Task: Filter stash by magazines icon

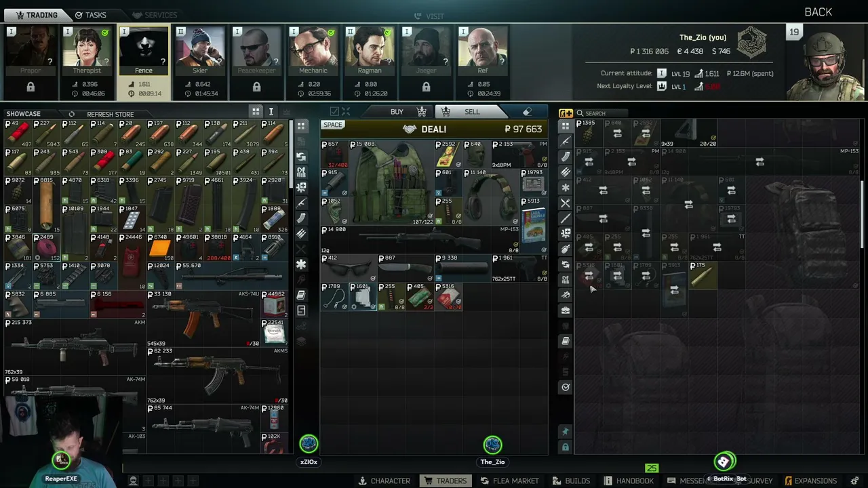Action: click(566, 157)
